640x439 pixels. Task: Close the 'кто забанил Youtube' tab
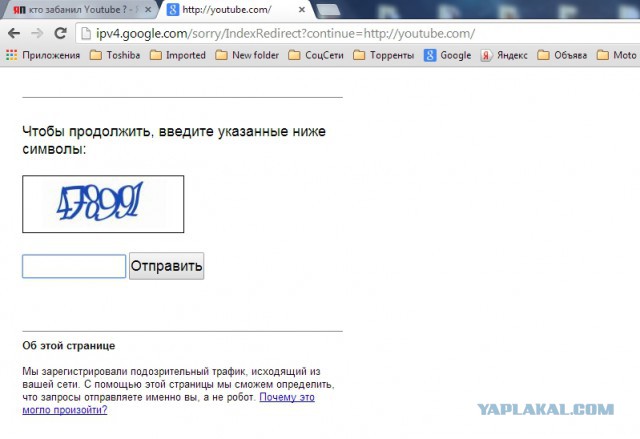148,9
